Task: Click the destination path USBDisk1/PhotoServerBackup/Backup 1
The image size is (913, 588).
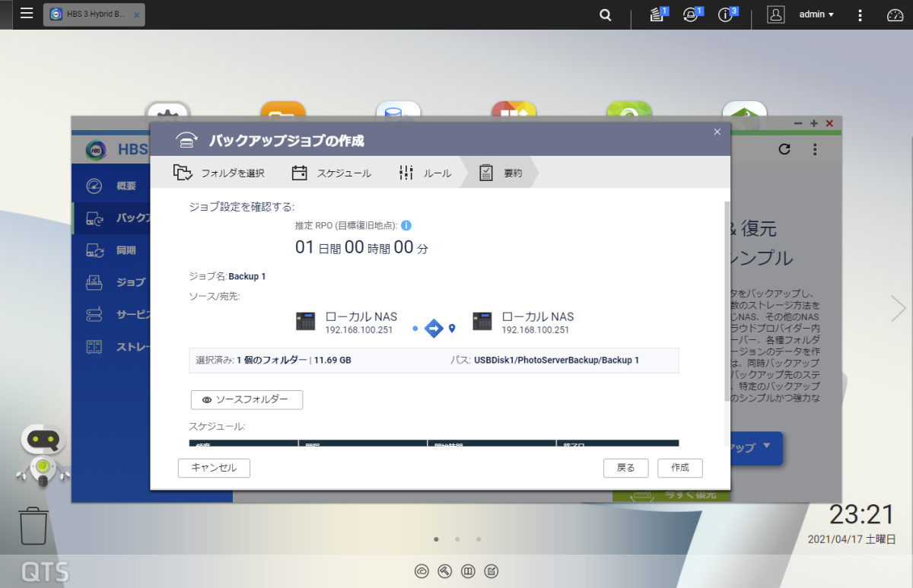Action: click(x=556, y=361)
